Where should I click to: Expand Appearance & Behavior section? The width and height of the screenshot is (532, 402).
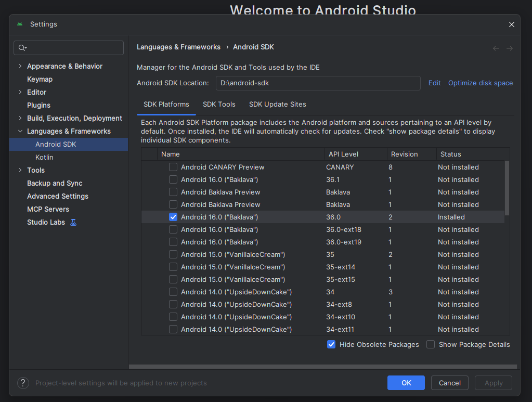20,66
